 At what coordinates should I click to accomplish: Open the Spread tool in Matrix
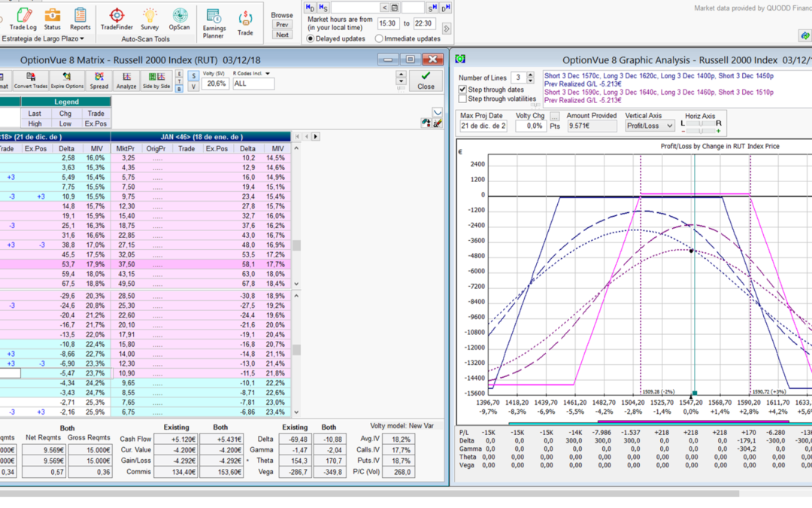99,81
